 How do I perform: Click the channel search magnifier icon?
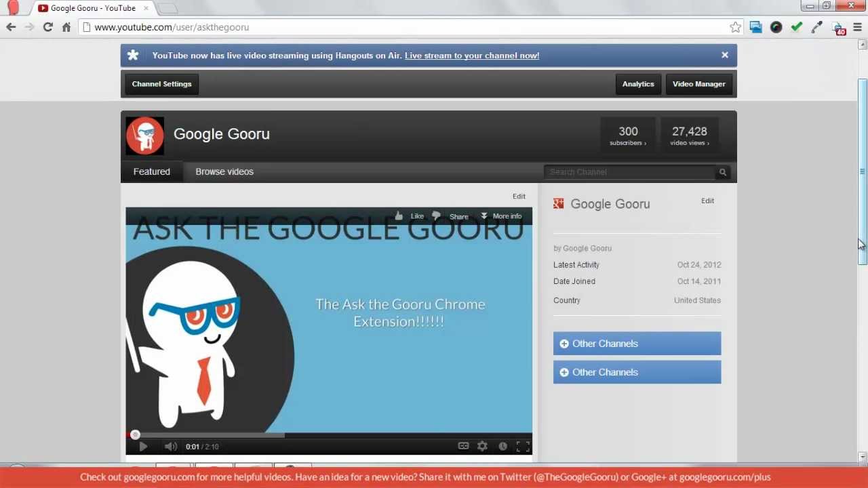coord(723,172)
